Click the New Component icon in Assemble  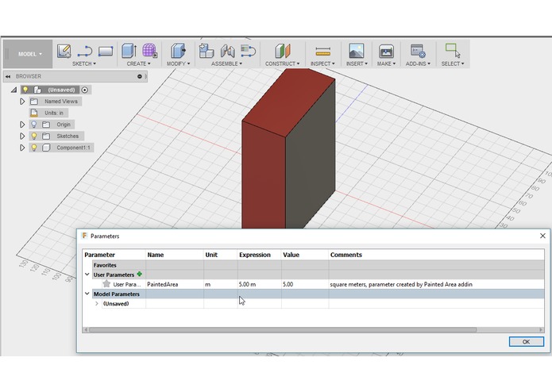pyautogui.click(x=207, y=51)
